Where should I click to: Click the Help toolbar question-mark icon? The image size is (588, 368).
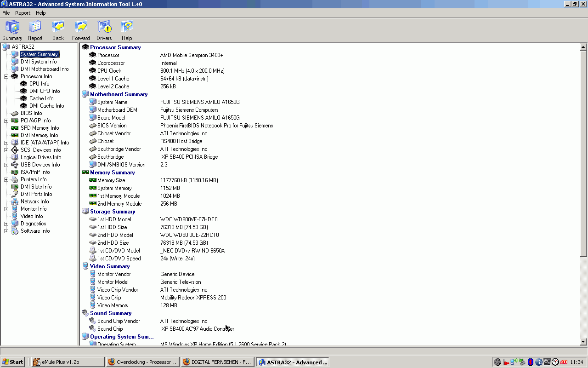tap(127, 30)
